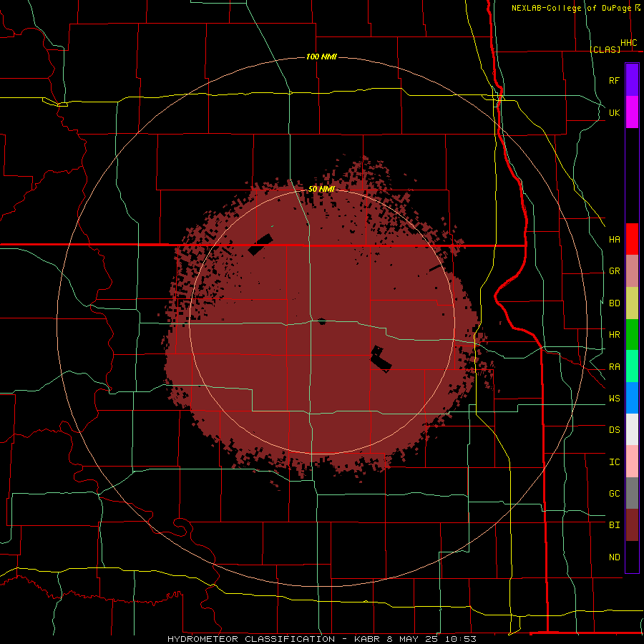Click the small black radar site marker at center
Screen dimensions: 644x644
(x=322, y=321)
